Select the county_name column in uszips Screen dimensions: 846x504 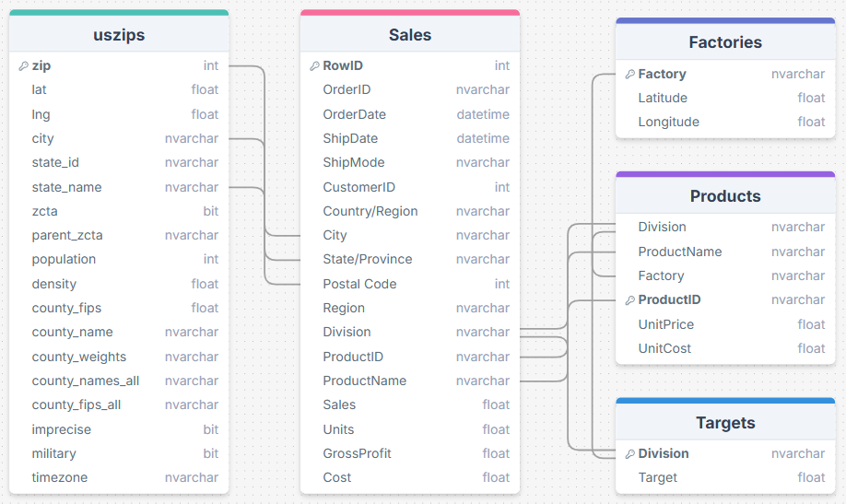(x=73, y=332)
